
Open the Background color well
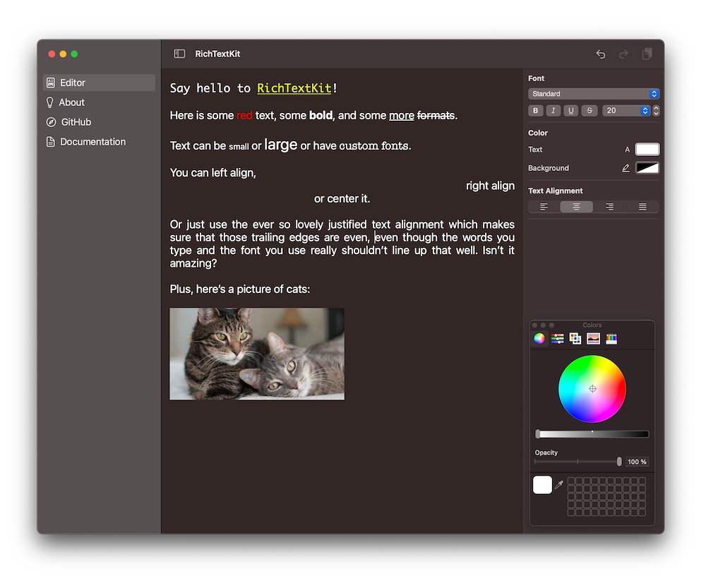click(x=647, y=168)
